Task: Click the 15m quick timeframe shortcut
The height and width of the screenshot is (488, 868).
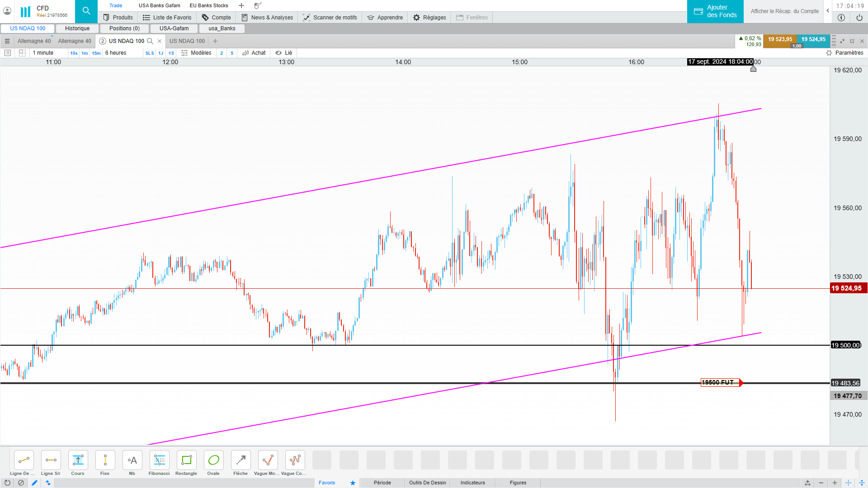Action: [96, 53]
